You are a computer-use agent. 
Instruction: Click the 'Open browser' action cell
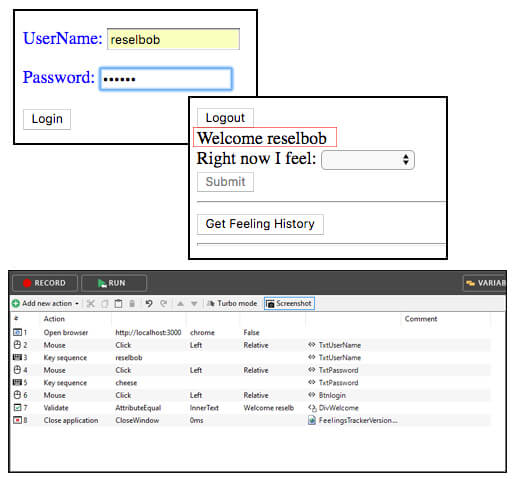click(66, 333)
